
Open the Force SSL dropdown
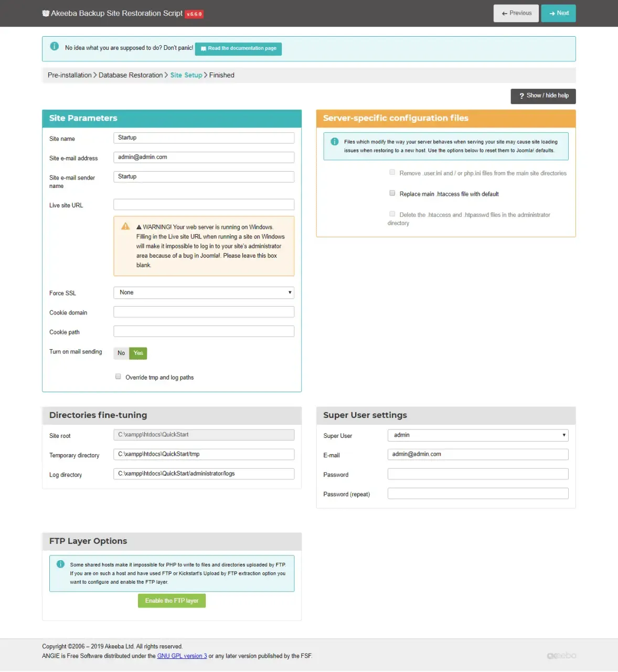tap(204, 292)
